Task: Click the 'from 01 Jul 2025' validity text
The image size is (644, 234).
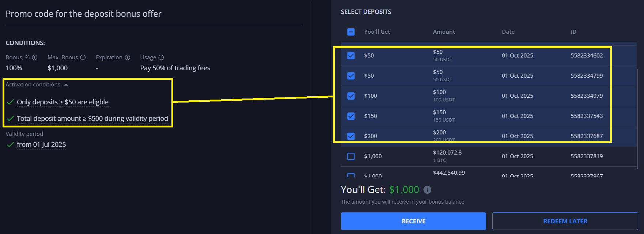Action: point(41,145)
